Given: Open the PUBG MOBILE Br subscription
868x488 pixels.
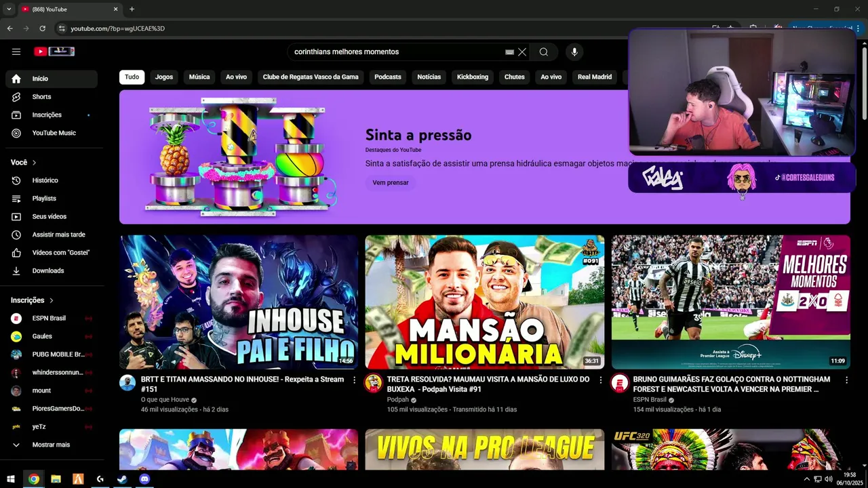Looking at the screenshot, I should point(52,354).
